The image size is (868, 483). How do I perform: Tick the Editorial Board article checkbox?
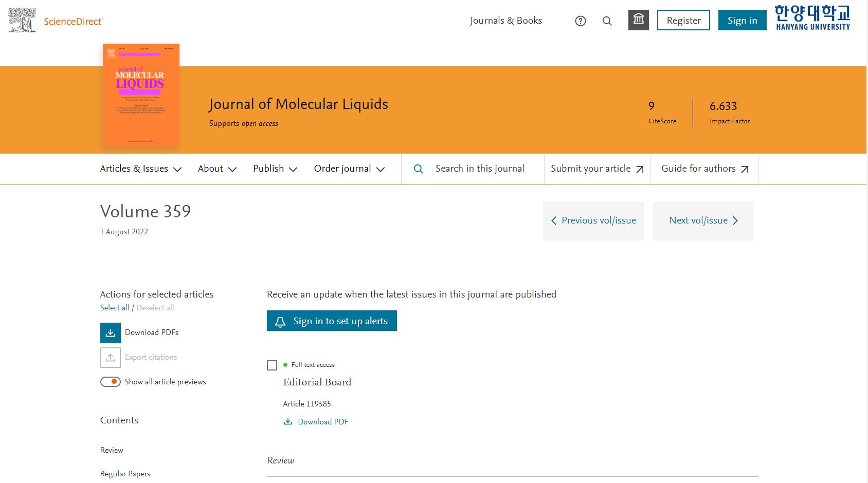272,365
